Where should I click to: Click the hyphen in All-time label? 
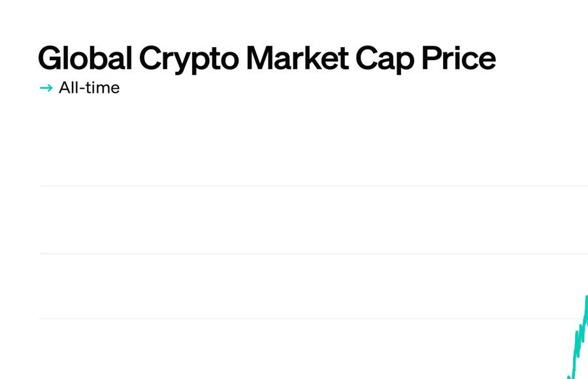point(82,90)
